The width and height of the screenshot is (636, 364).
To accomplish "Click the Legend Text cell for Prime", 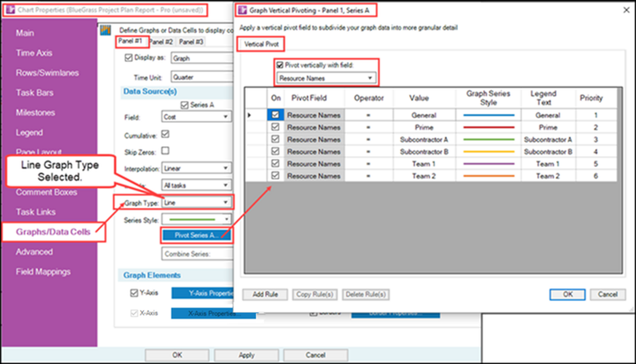I will coord(548,127).
